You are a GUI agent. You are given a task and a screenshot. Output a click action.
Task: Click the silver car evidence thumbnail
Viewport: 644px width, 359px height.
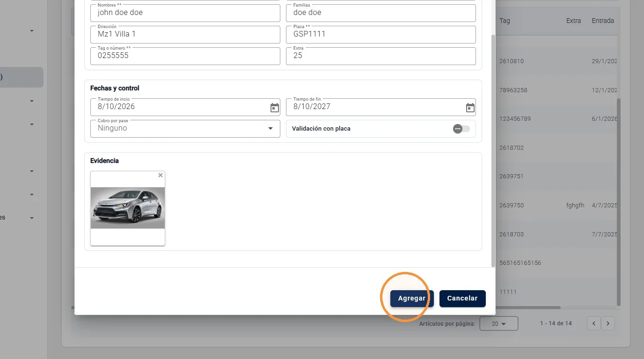coord(128,208)
